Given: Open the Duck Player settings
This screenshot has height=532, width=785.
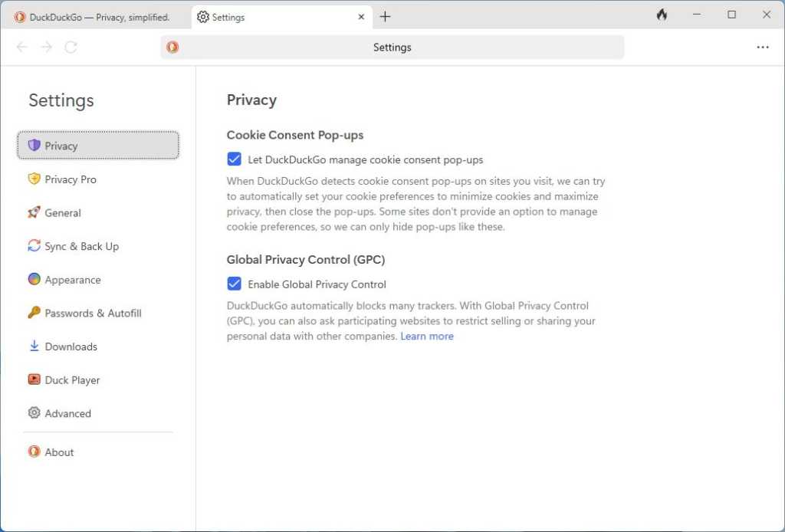Looking at the screenshot, I should [72, 379].
